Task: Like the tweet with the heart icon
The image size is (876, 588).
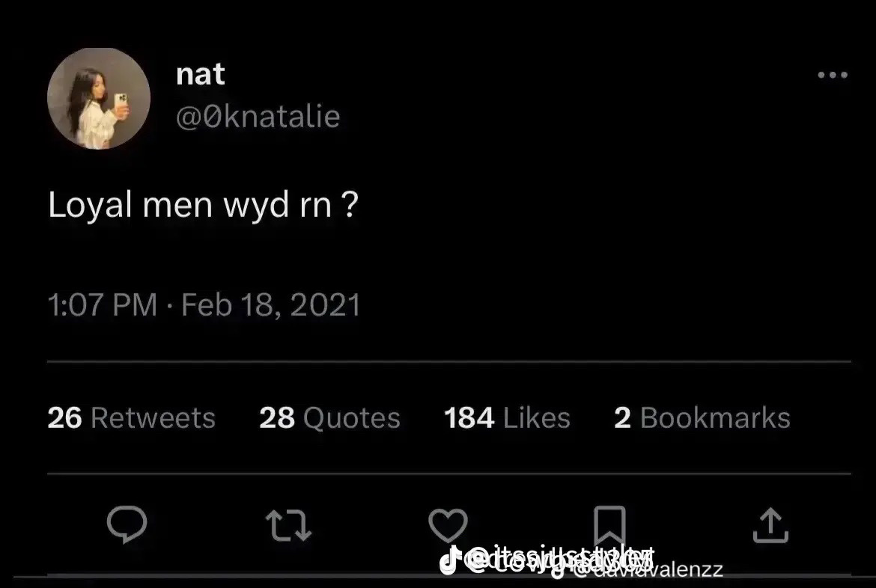Action: [448, 525]
